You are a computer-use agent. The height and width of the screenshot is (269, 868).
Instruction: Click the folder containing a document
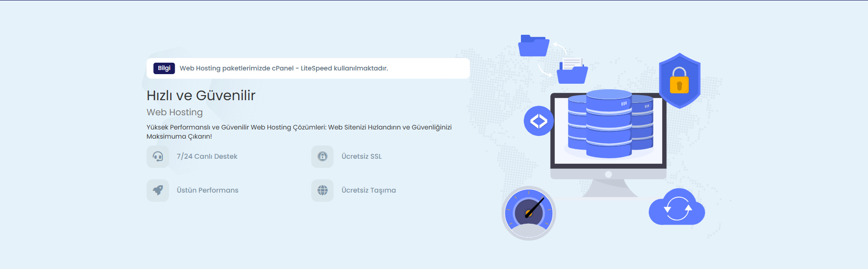coord(572,72)
